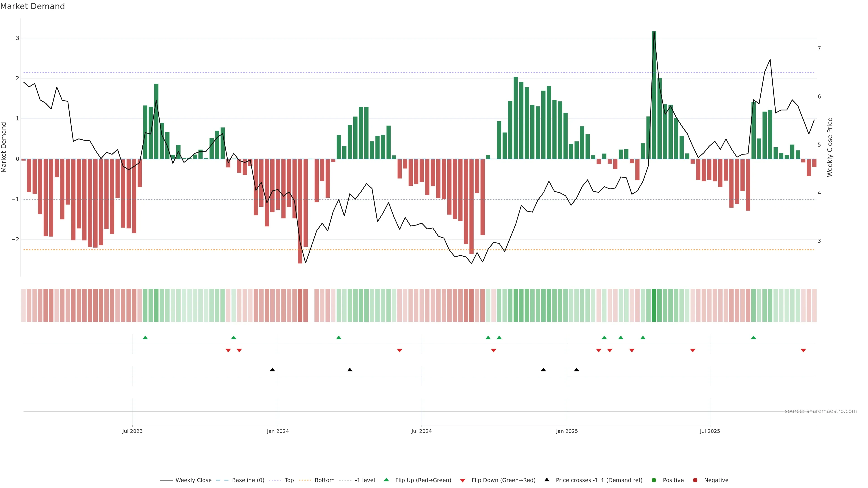Click the green Flip Up legend triangle icon
This screenshot has width=868, height=488.
click(387, 480)
